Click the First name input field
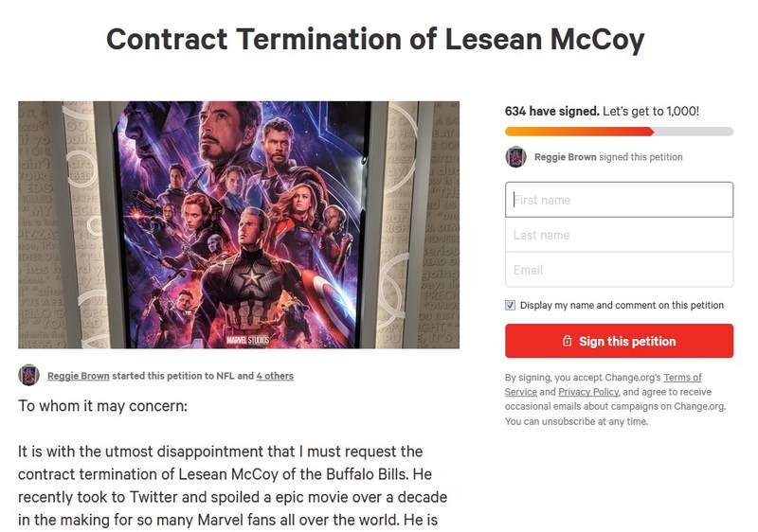This screenshot has height=532, width=758. [619, 200]
